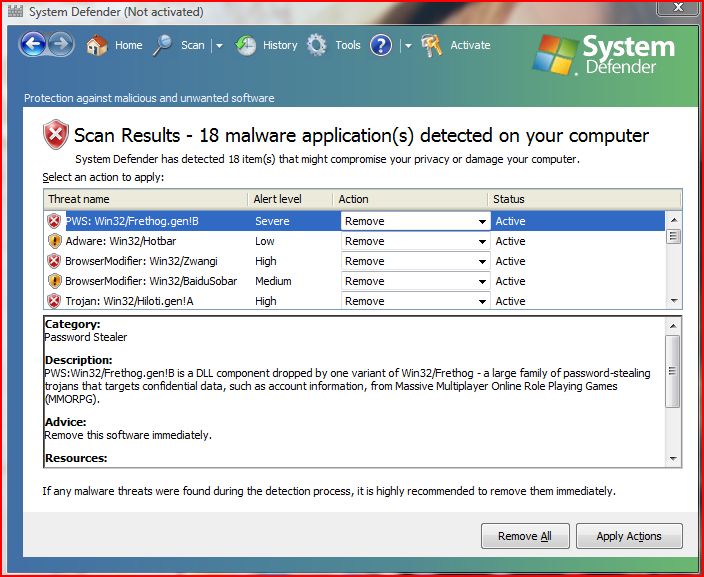Click the threat list scrollbar thumb

tap(673, 236)
